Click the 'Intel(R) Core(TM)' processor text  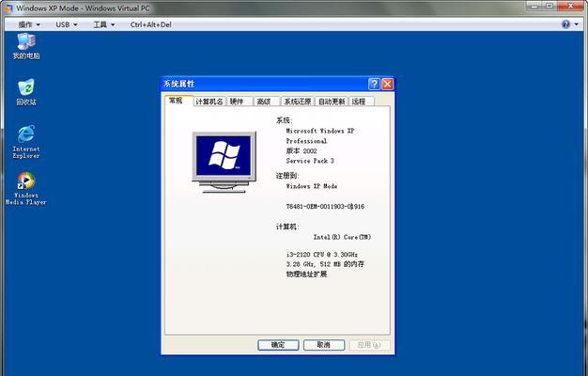point(342,237)
